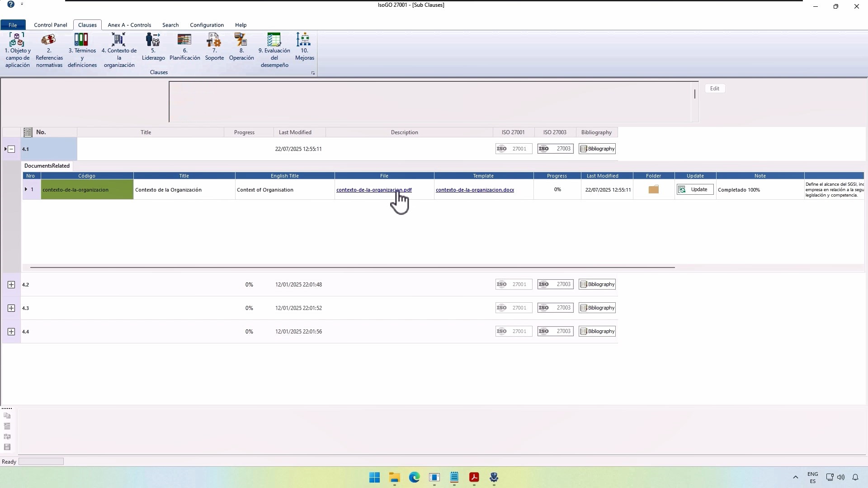
Task: Click the horizontal scrollbar of DocumentsRelated grid
Action: 353,267
